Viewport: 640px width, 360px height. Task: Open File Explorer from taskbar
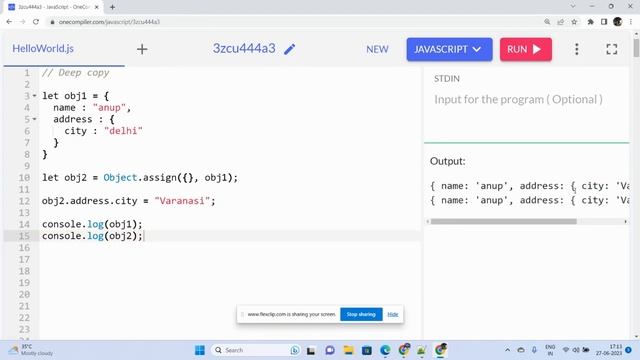pos(348,350)
